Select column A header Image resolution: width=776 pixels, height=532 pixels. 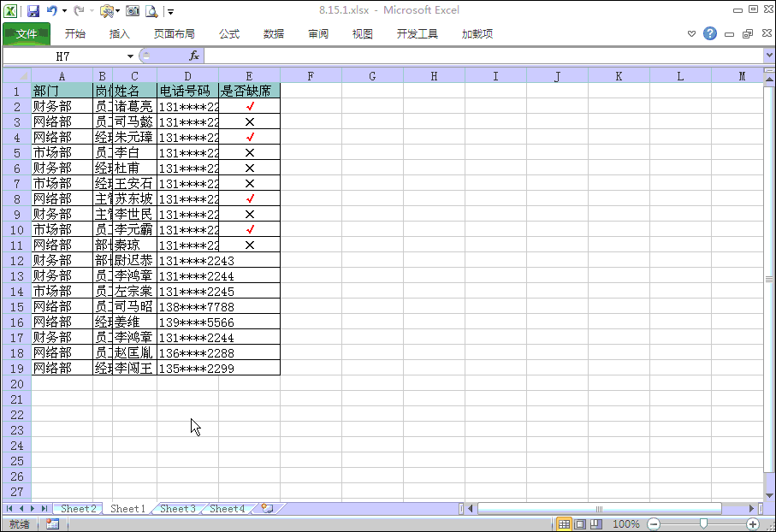(x=62, y=76)
